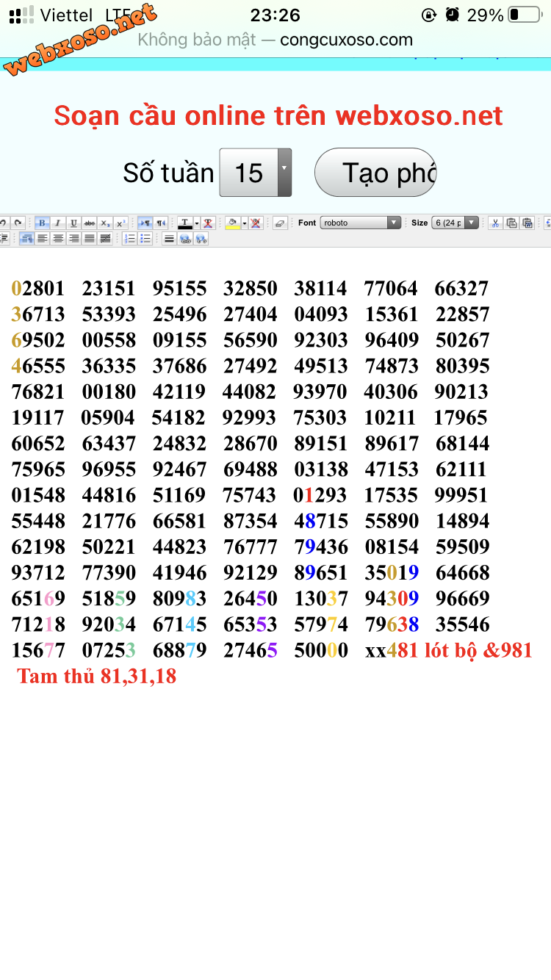Screen dimensions: 551x980
Task: Click the number 50000
Action: (321, 649)
